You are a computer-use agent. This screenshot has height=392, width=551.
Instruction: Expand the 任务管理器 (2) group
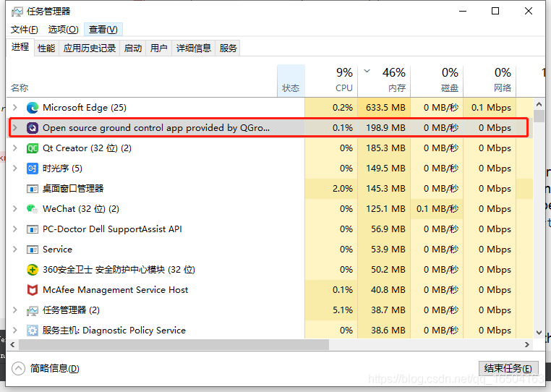(x=14, y=310)
